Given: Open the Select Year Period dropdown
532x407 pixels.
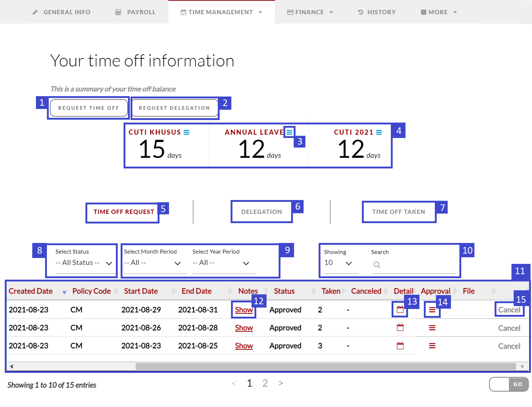Looking at the screenshot, I should point(221,263).
